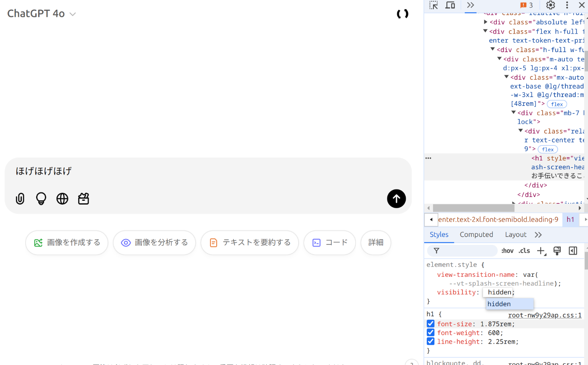Click the 2.25rem line-height value
This screenshot has height=365, width=588.
(501, 341)
